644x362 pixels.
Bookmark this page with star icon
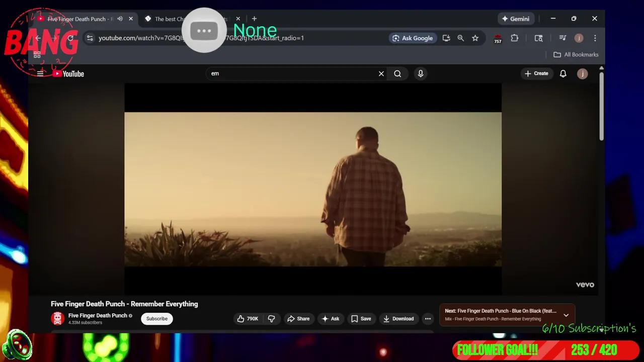click(475, 38)
